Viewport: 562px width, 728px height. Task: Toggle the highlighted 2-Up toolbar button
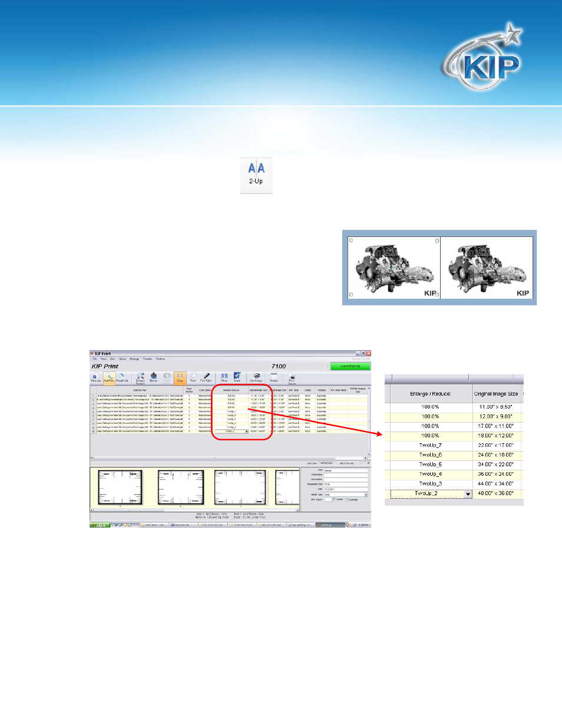[180, 378]
